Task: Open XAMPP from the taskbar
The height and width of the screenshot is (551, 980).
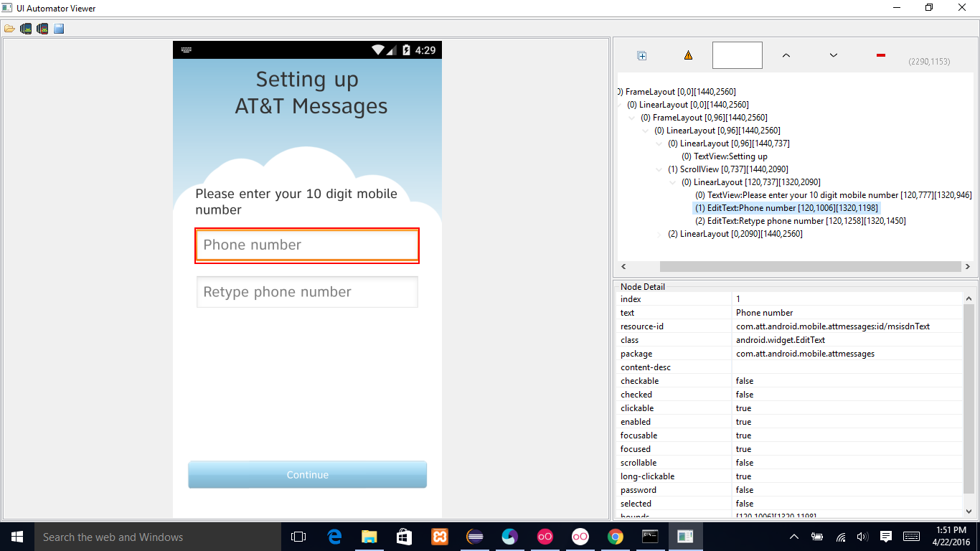Action: pos(440,537)
